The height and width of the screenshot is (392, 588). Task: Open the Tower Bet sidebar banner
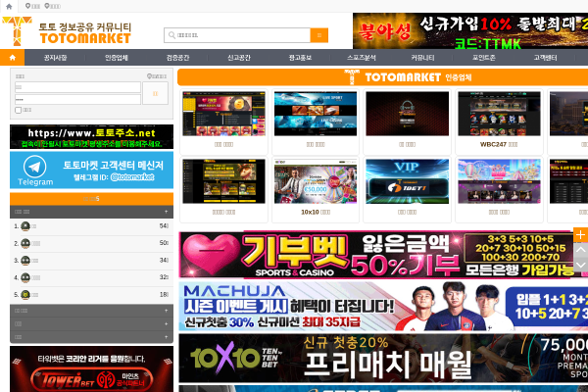pyautogui.click(x=91, y=369)
